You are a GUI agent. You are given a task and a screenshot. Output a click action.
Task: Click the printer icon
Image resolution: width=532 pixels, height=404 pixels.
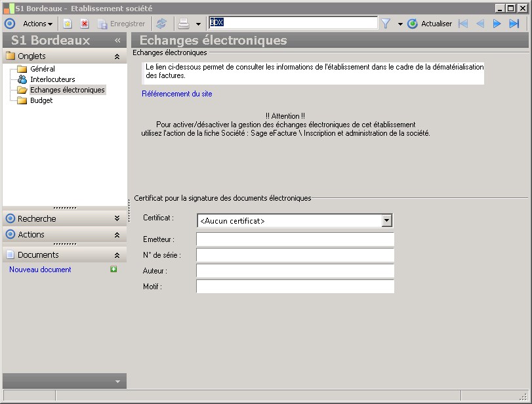point(184,24)
